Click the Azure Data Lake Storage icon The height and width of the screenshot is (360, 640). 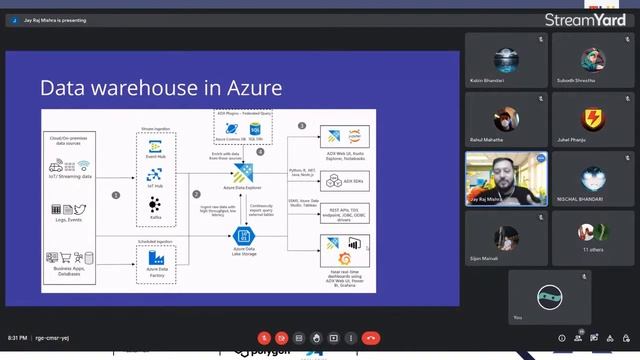coord(244,236)
